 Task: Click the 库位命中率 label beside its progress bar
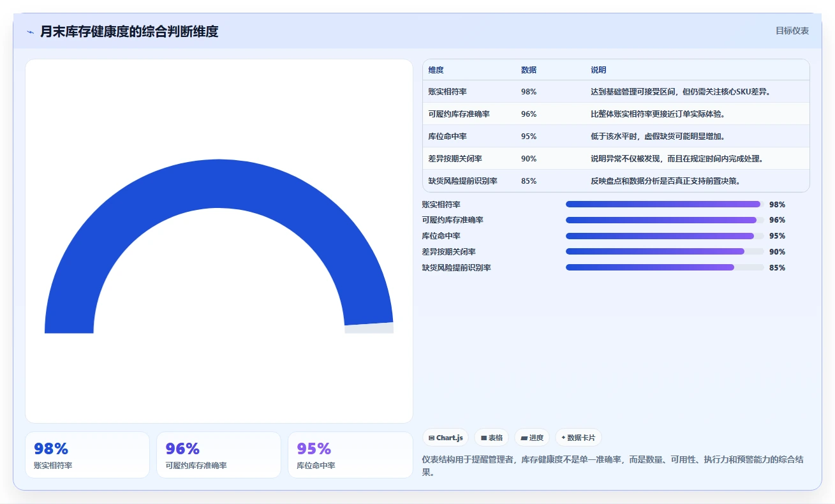(441, 236)
